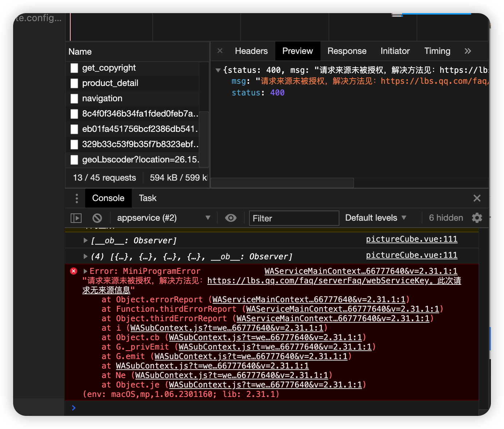
Task: Select 329b33c53f9b35f7b8323ebf request icon
Action: [74, 145]
